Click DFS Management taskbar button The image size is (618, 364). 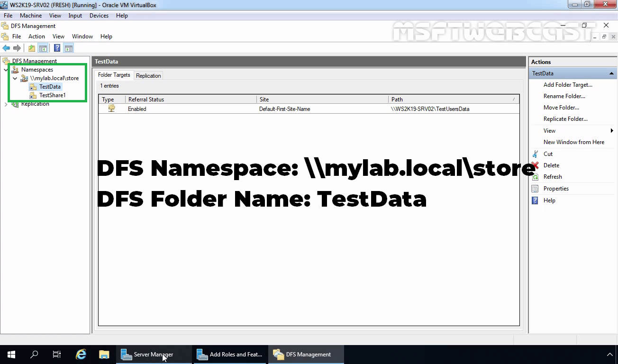point(307,355)
